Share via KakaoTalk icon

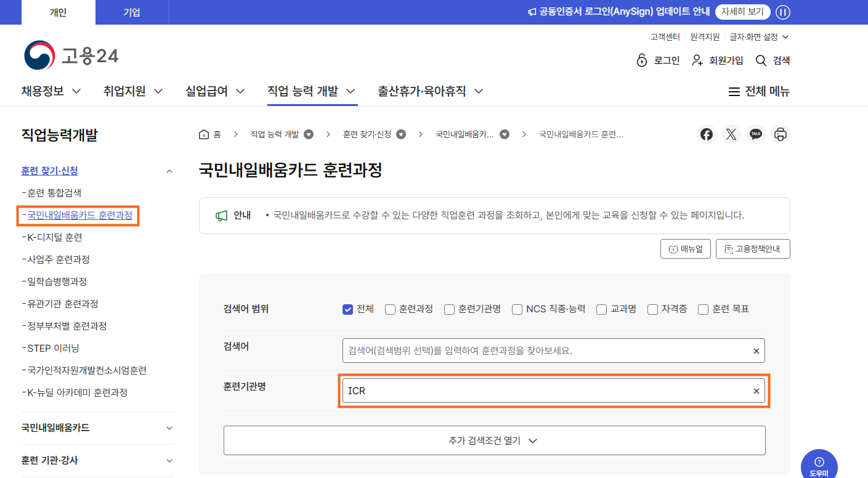[x=756, y=134]
